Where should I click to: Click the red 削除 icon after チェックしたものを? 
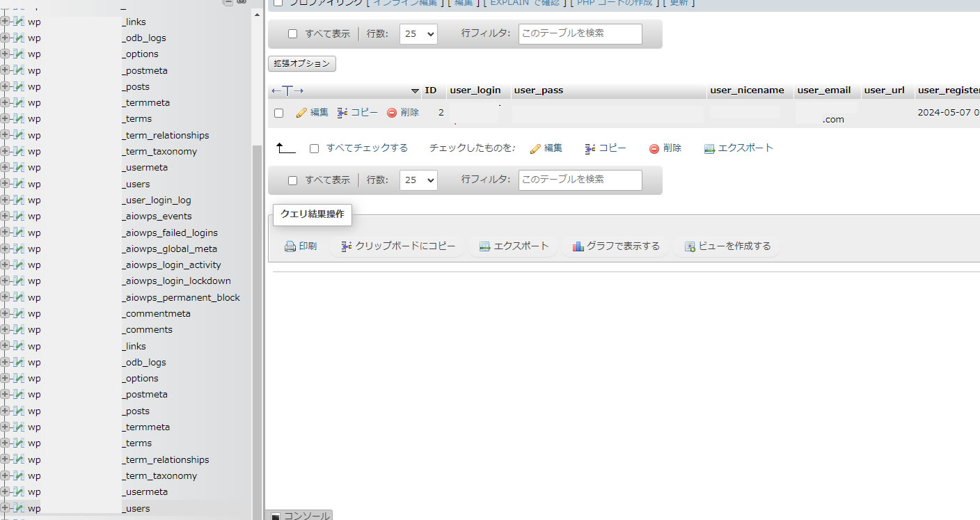pos(654,149)
